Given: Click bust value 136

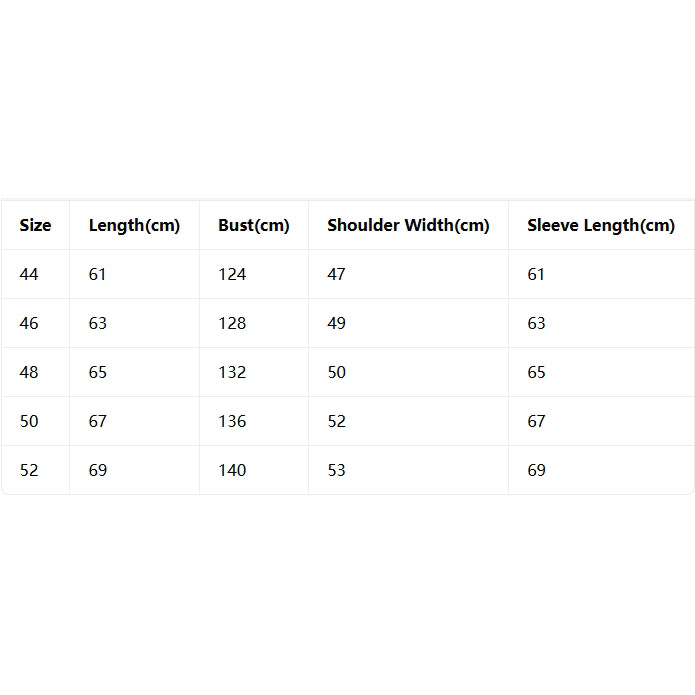Looking at the screenshot, I should tap(232, 421).
